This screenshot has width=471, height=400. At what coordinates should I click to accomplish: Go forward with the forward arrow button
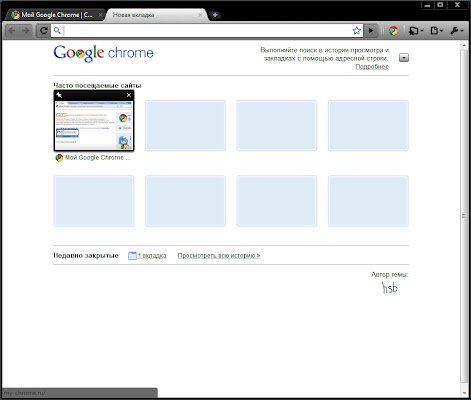coord(26,31)
